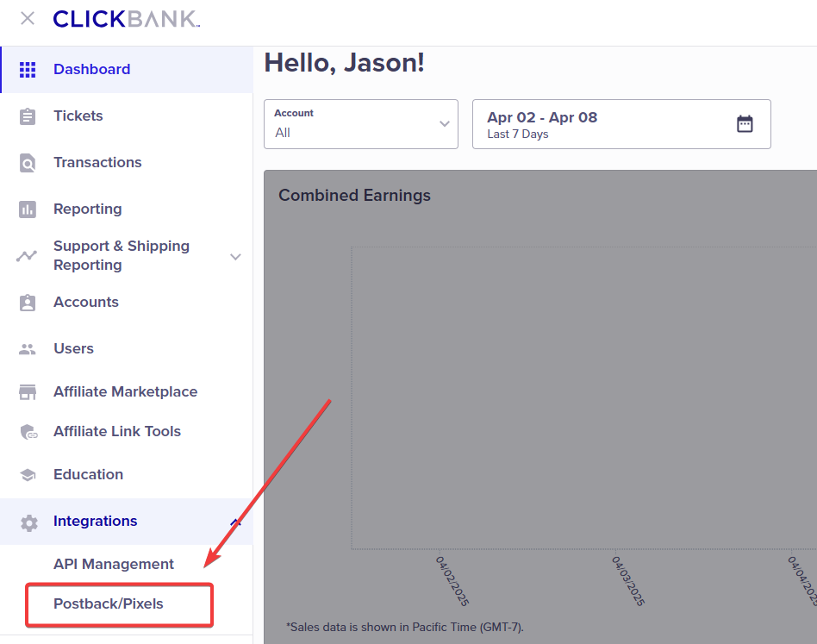
Task: Close the sidebar with the X icon
Action: pos(27,19)
